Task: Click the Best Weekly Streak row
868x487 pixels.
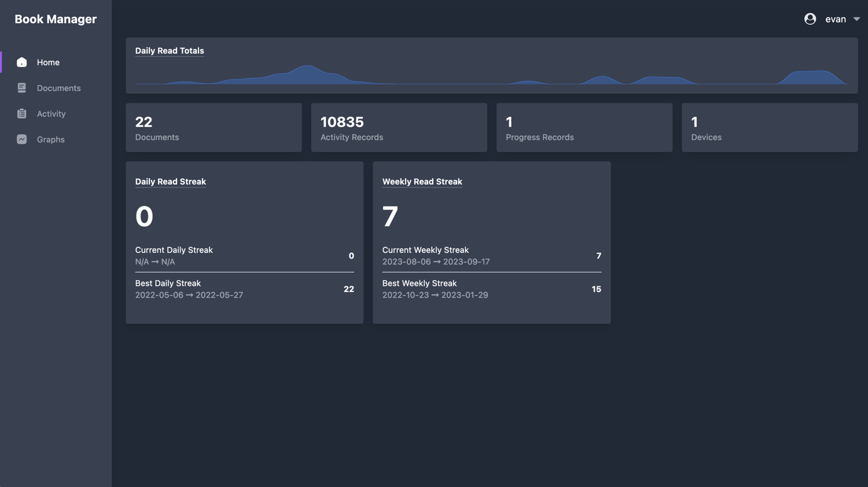Action: point(491,289)
